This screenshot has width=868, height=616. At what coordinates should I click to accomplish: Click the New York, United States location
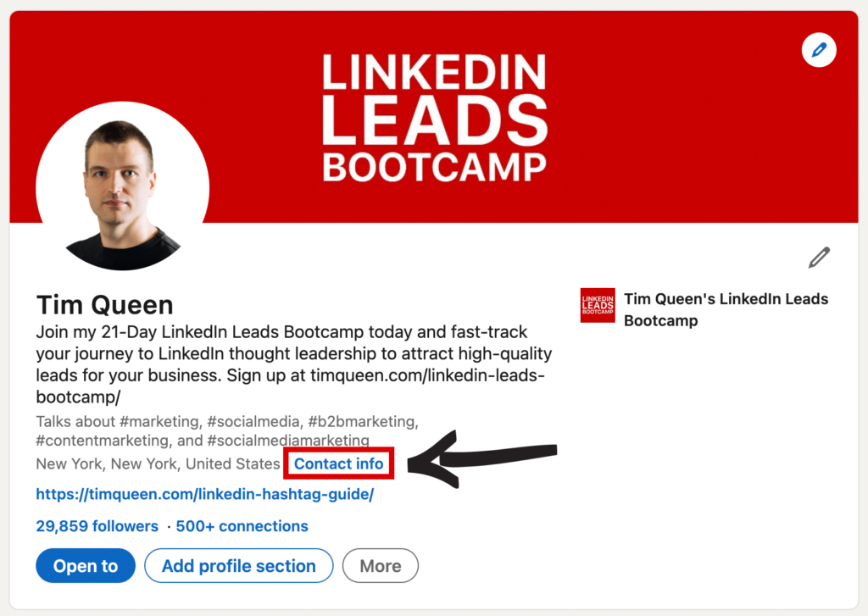click(158, 463)
